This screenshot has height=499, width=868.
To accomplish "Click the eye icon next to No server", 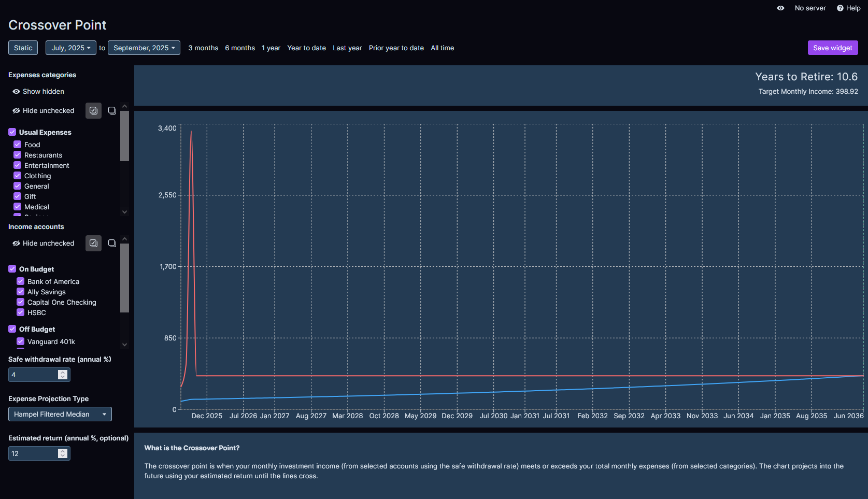I will tap(780, 8).
